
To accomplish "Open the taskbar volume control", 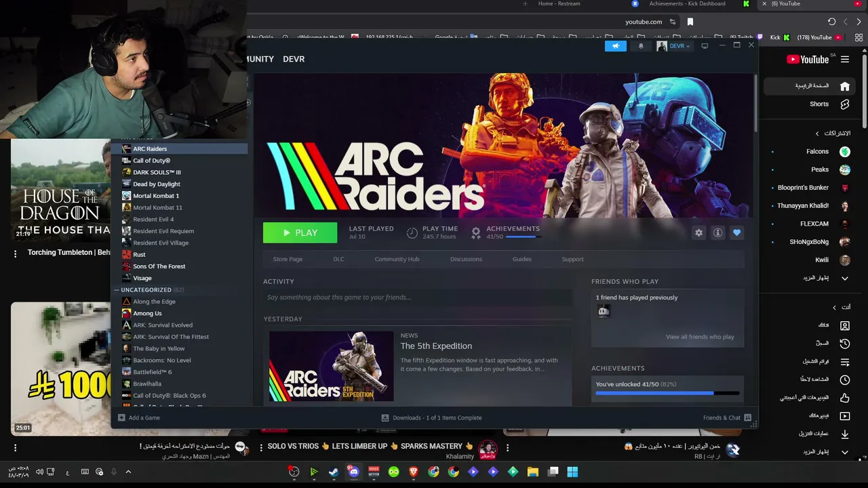I will [39, 472].
